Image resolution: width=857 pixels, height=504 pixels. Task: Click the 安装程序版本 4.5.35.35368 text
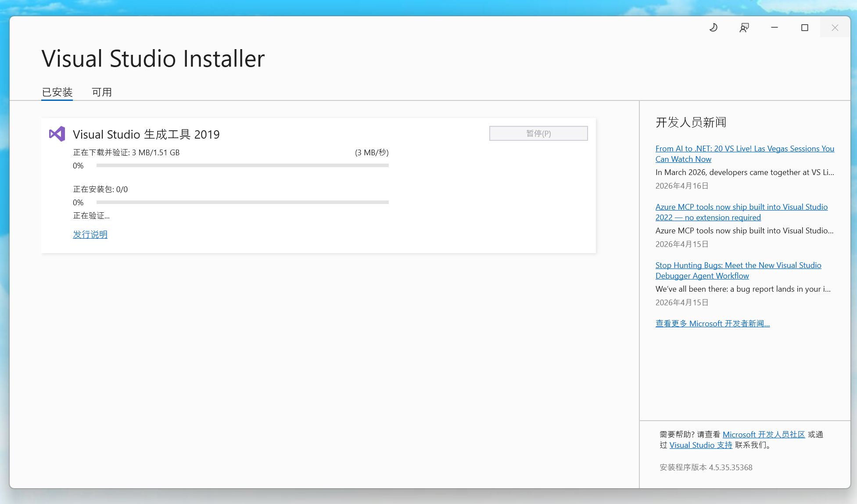(x=706, y=467)
